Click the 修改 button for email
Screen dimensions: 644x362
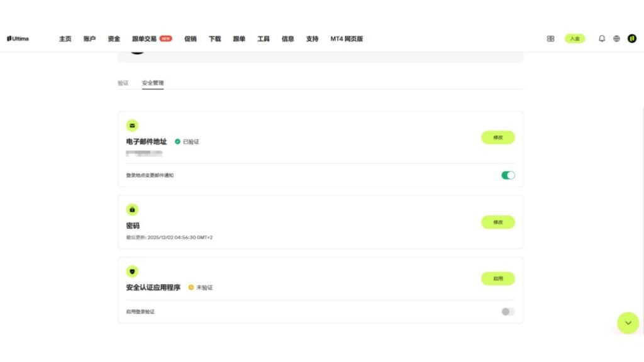point(497,137)
